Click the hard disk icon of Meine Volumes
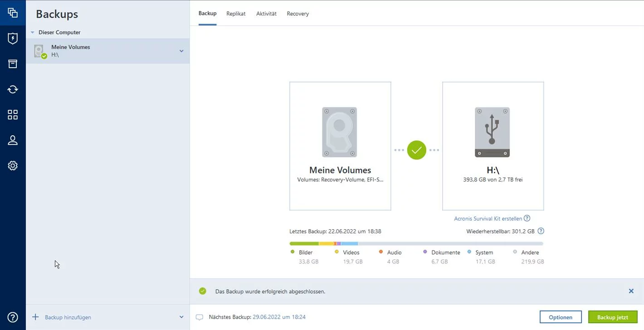 [x=340, y=132]
